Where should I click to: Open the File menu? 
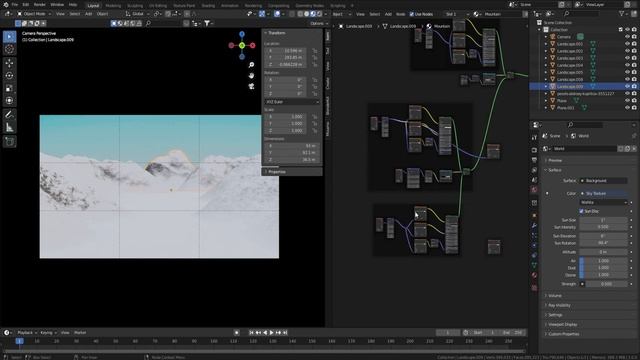15,4
